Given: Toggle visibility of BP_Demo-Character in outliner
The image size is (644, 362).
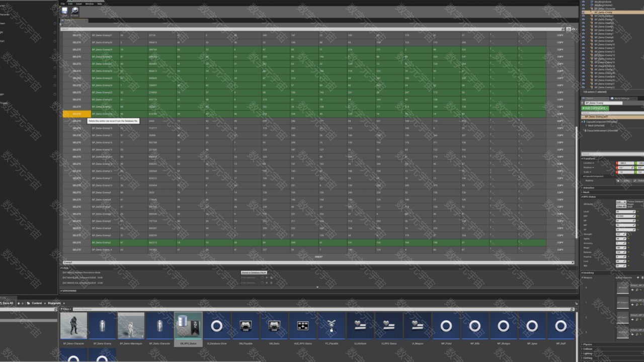Looking at the screenshot, I should 583,9.
